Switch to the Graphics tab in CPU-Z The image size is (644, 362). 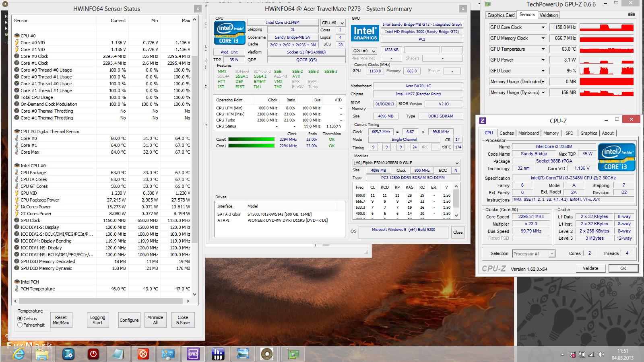pyautogui.click(x=588, y=133)
